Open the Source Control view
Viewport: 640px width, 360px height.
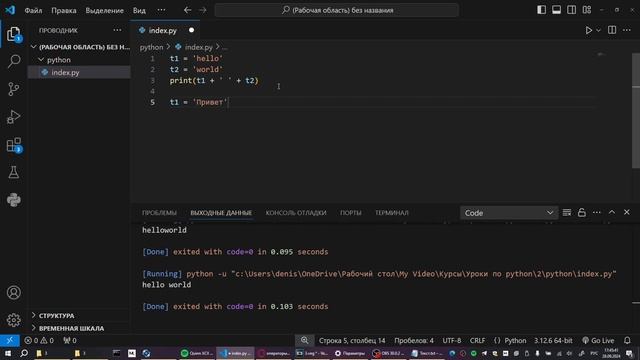coord(13,89)
